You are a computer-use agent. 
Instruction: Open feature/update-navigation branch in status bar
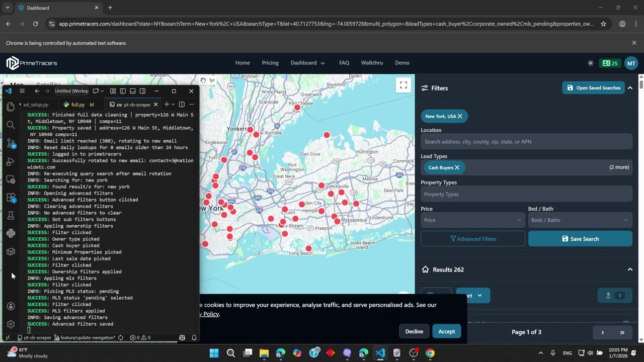85,338
